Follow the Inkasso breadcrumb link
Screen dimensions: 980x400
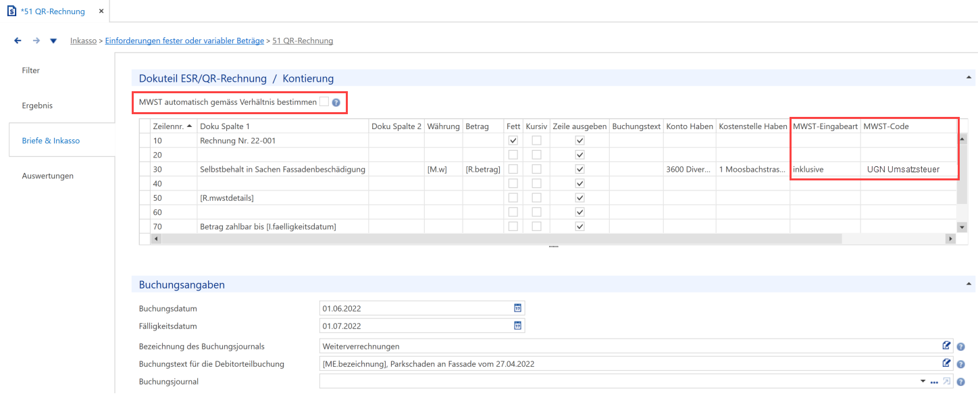[x=84, y=41]
